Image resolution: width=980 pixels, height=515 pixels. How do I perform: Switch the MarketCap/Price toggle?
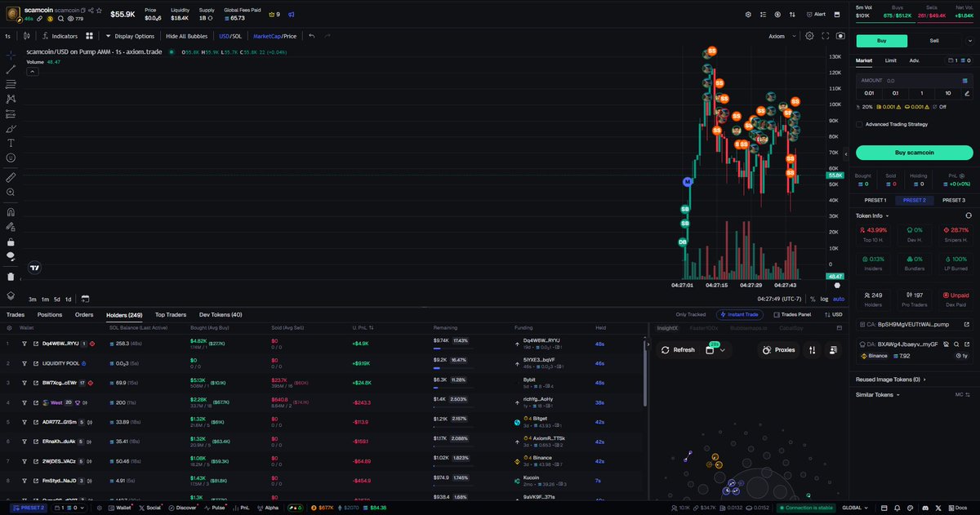tap(274, 36)
